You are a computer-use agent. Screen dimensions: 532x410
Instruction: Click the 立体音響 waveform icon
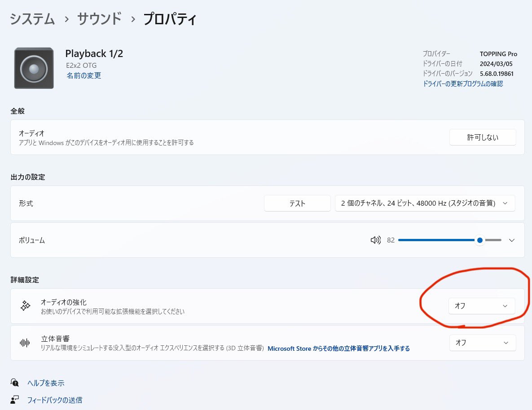coord(25,343)
